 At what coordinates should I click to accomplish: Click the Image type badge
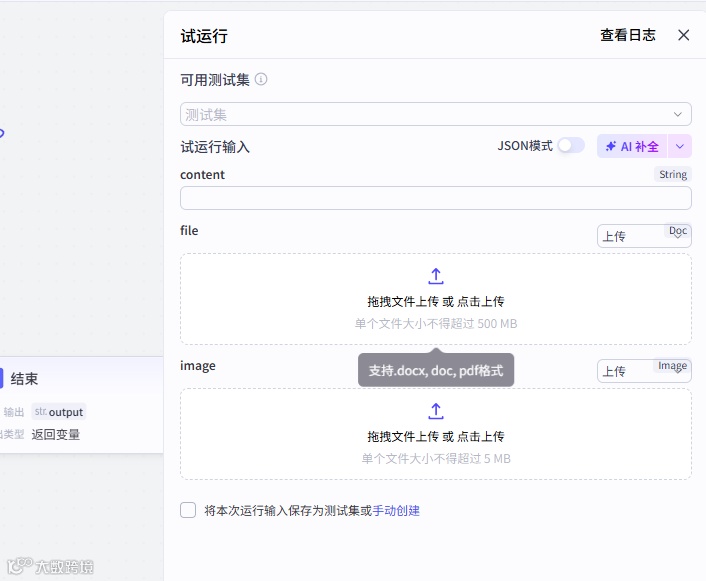[672, 366]
